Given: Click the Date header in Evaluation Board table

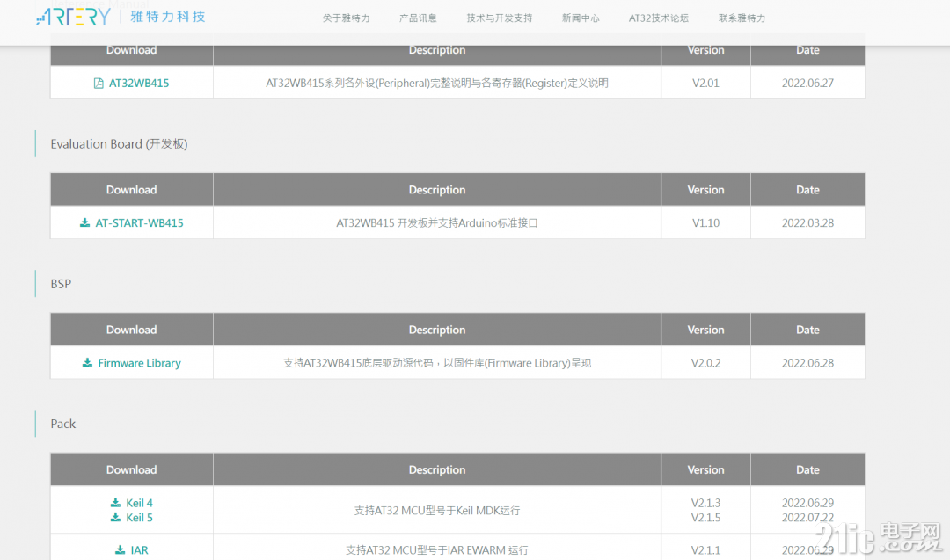Looking at the screenshot, I should coord(807,190).
